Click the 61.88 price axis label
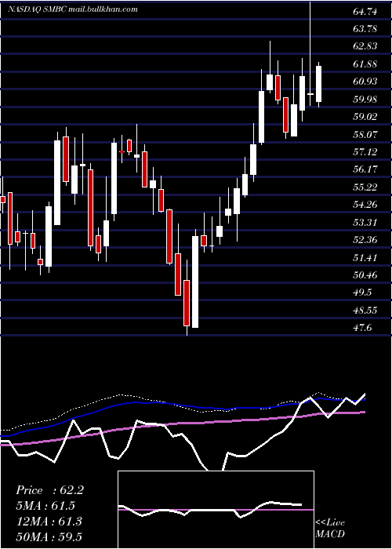Image resolution: width=392 pixels, height=549 pixels. pyautogui.click(x=365, y=64)
